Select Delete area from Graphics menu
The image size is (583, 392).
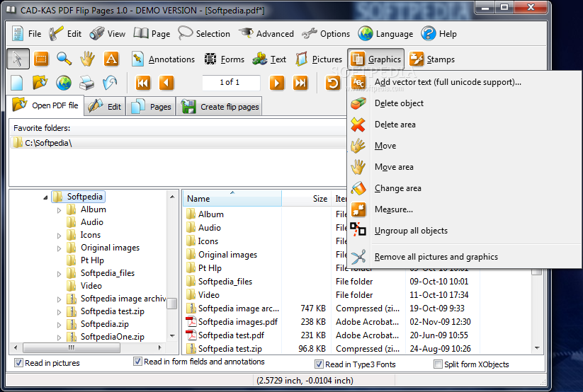(x=395, y=125)
